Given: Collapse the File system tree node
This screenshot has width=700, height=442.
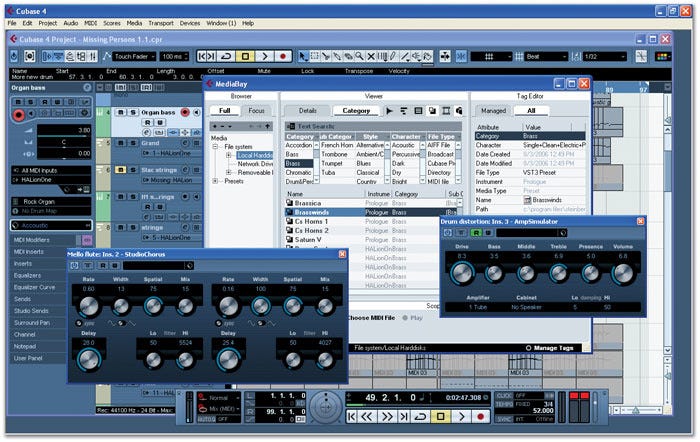Looking at the screenshot, I should 215,147.
